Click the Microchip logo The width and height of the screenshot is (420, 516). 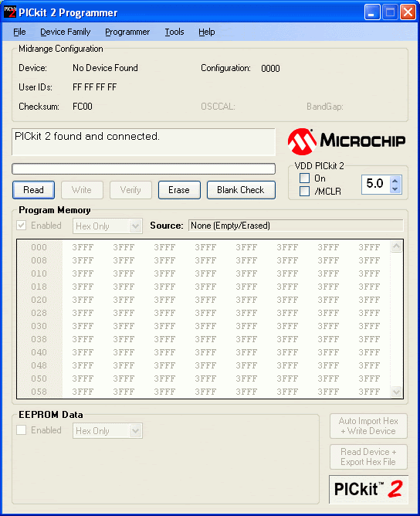(x=347, y=141)
